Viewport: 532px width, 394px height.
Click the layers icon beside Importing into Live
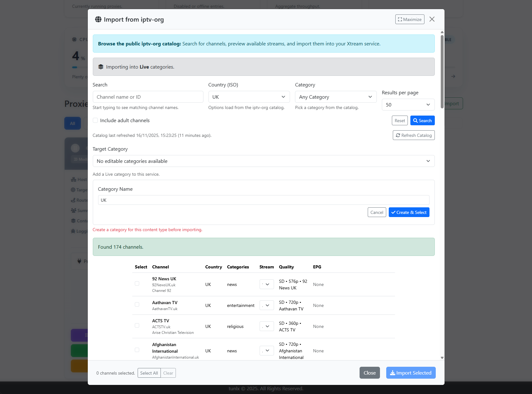pos(101,67)
